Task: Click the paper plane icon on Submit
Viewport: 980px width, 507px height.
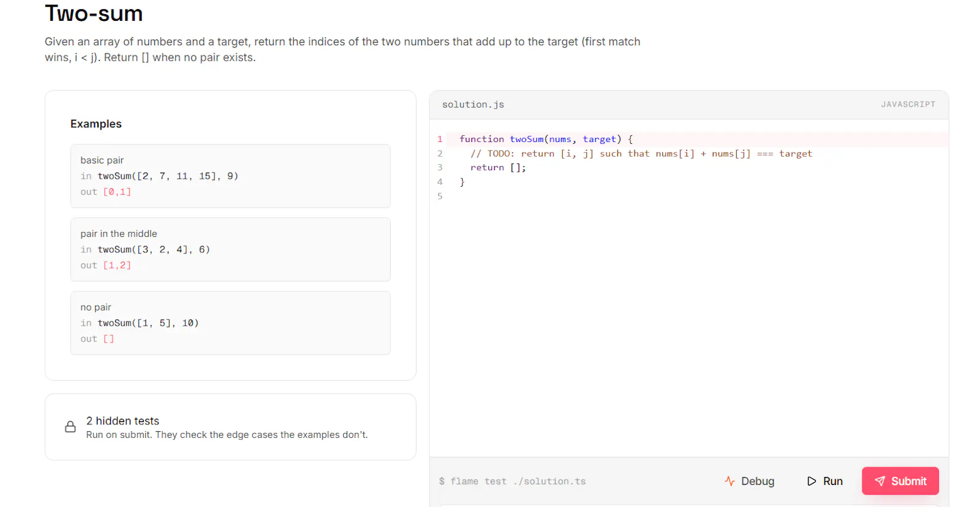Action: (880, 481)
